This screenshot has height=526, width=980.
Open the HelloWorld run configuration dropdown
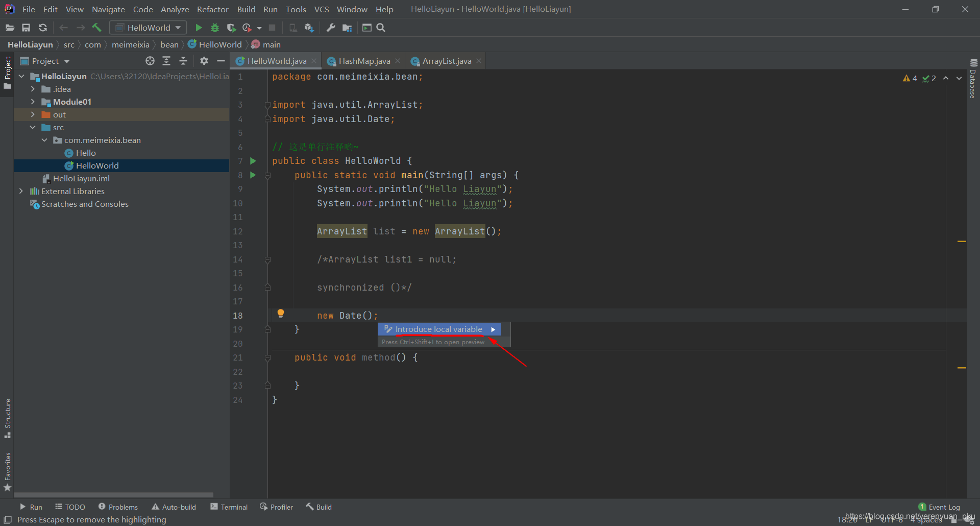148,28
